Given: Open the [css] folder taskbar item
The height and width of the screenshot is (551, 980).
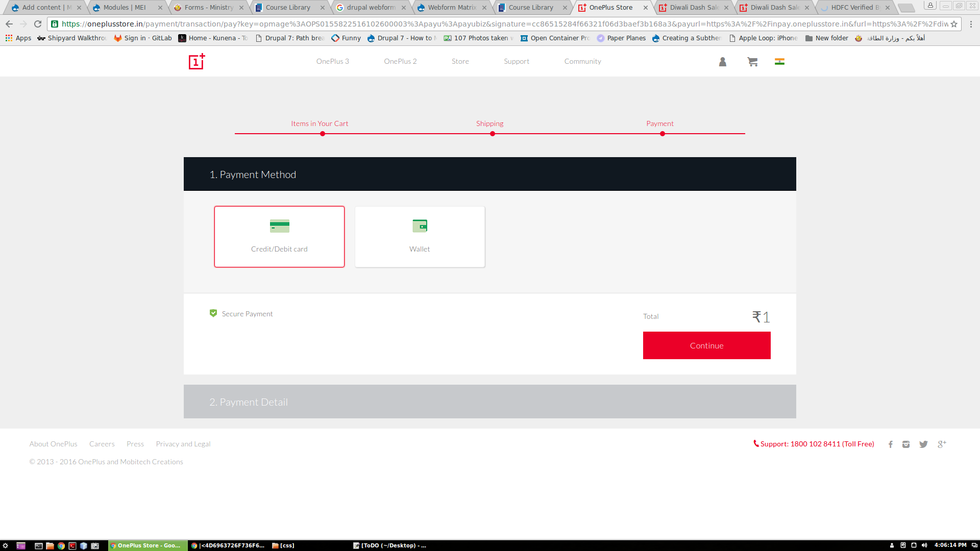Looking at the screenshot, I should coord(283,545).
